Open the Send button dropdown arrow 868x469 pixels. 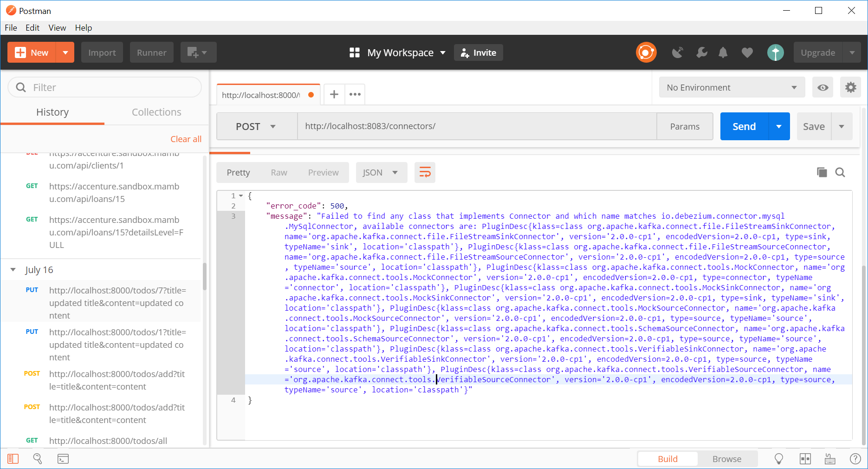779,126
